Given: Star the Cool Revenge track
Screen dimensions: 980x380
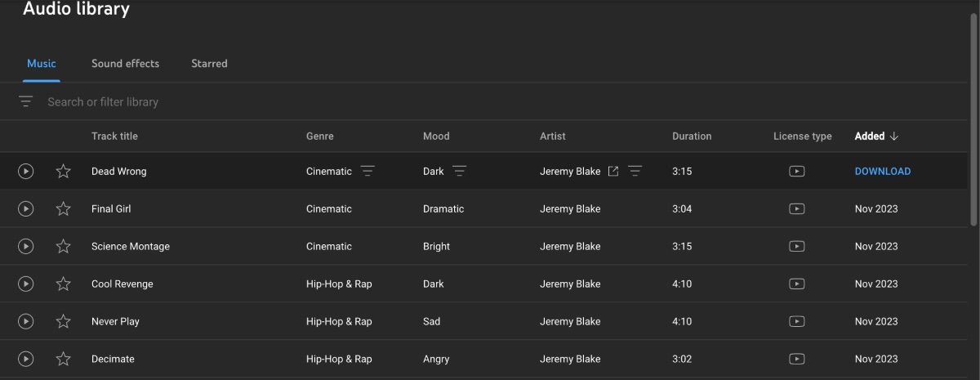Looking at the screenshot, I should click(64, 284).
